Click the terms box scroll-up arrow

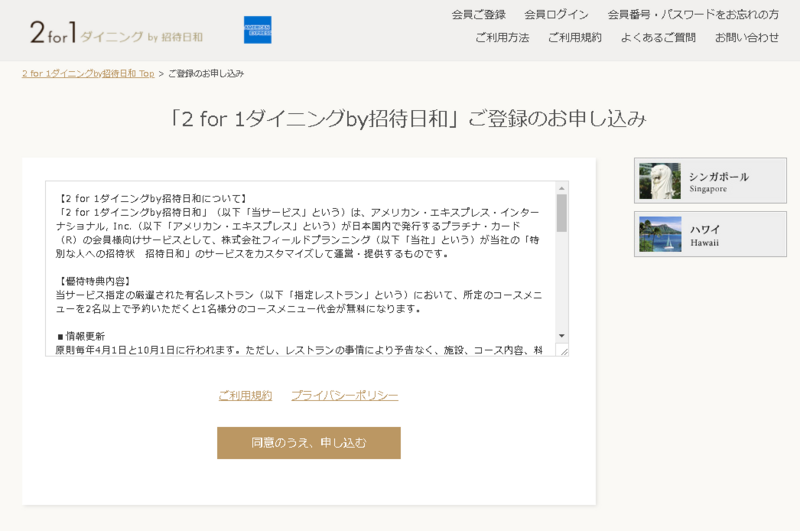pos(562,188)
